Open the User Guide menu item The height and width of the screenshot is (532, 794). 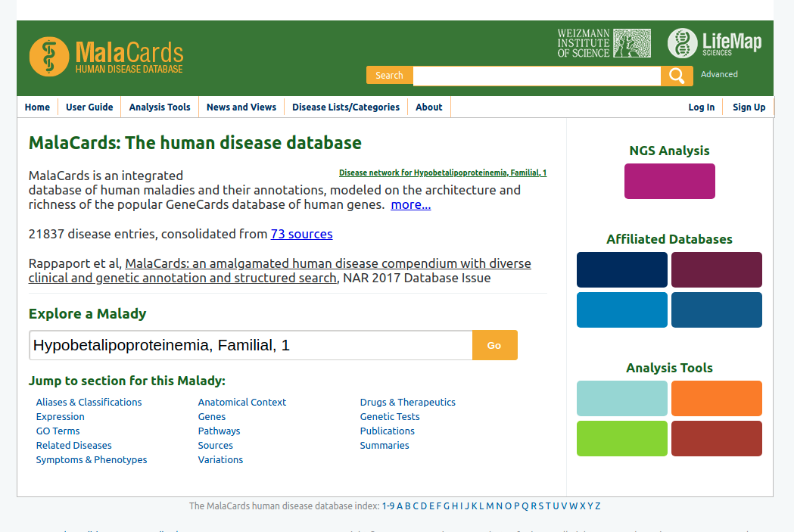point(89,107)
